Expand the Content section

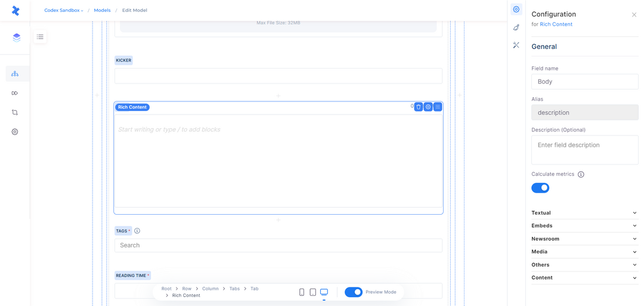click(585, 277)
